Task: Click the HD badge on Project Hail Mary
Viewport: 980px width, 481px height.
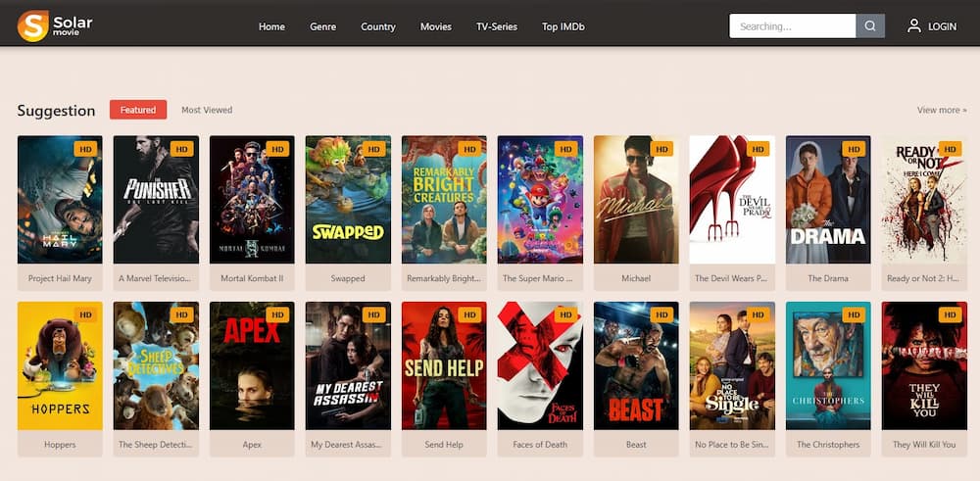Action: click(85, 149)
